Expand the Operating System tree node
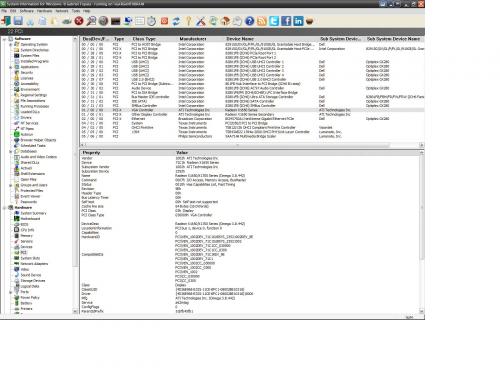The width and height of the screenshot is (500, 375). pyautogui.click(x=11, y=44)
